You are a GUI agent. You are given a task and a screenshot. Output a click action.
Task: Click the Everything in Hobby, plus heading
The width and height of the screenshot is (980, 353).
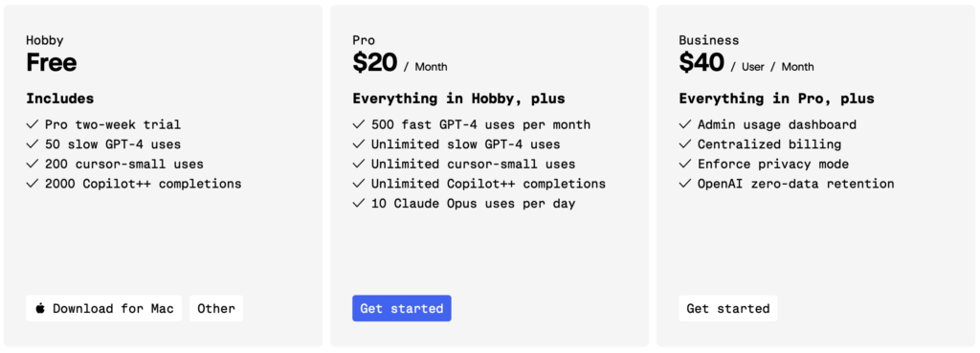pos(458,99)
